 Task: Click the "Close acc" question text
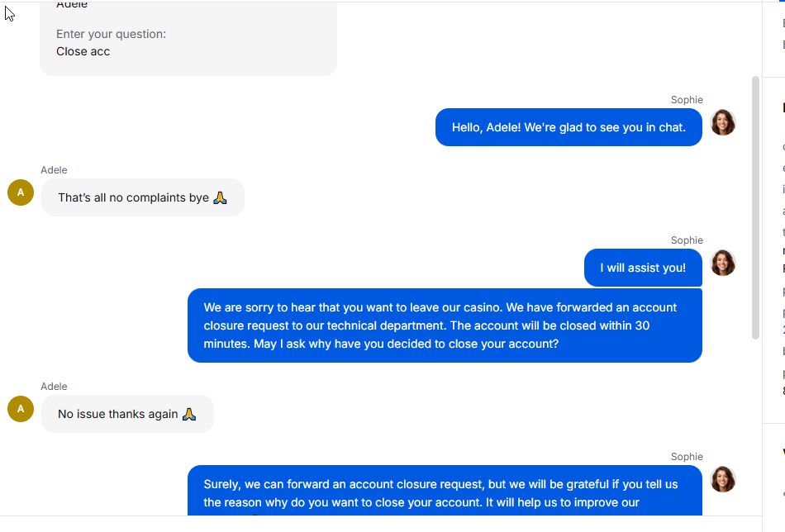(83, 51)
